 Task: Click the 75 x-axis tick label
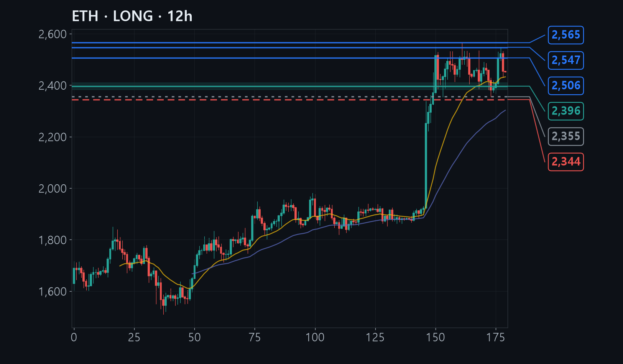point(255,338)
